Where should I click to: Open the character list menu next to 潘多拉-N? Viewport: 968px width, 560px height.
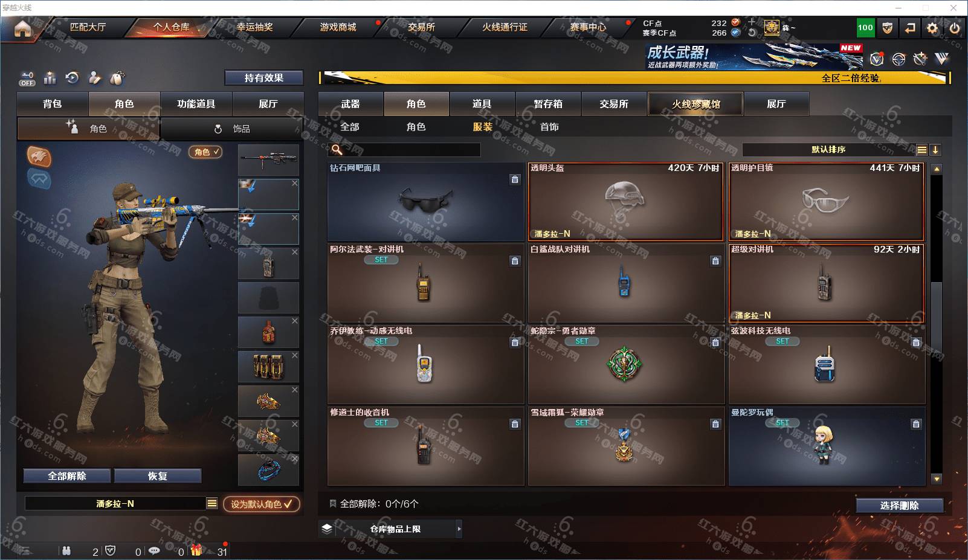(x=211, y=503)
